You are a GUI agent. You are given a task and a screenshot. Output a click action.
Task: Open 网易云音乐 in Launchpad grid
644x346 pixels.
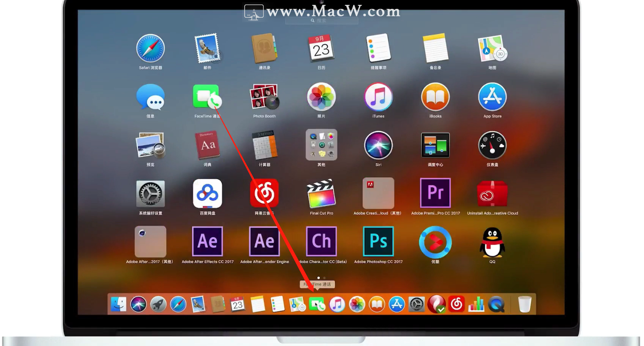pyautogui.click(x=265, y=194)
